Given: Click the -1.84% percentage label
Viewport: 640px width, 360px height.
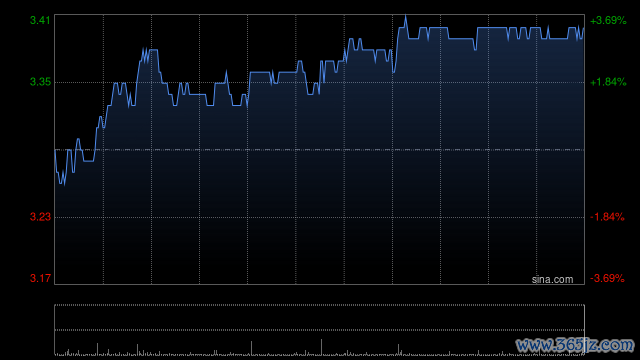Looking at the screenshot, I should (x=607, y=217).
